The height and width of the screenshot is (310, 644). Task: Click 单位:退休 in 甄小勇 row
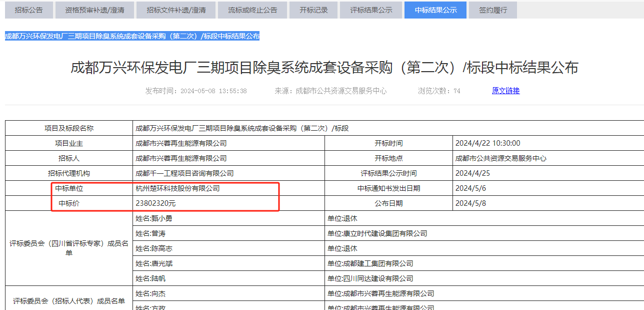point(484,218)
